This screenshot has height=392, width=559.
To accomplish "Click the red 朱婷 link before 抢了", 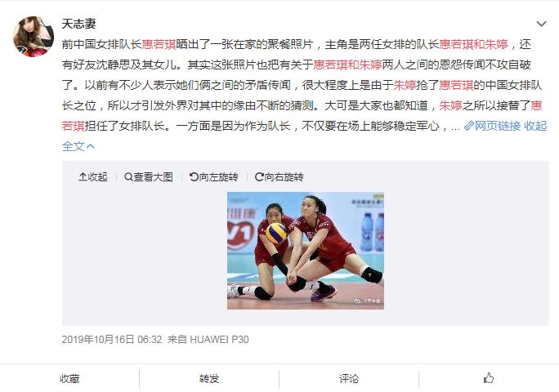I will (x=405, y=85).
